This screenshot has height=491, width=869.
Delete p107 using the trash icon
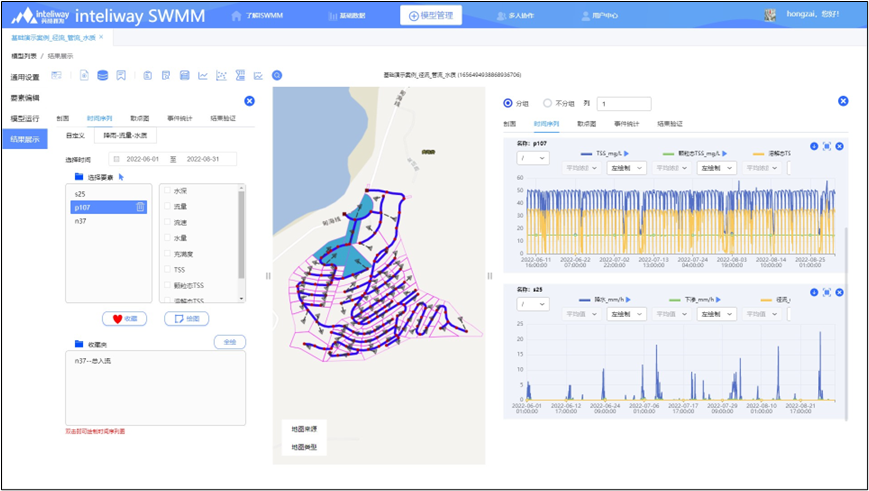coord(141,207)
